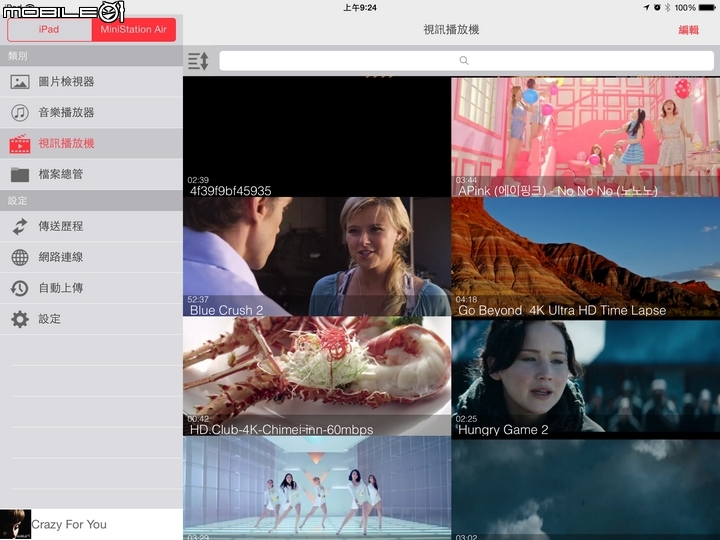
Task: Tap the Crazy For You album artwork
Action: pos(16,524)
